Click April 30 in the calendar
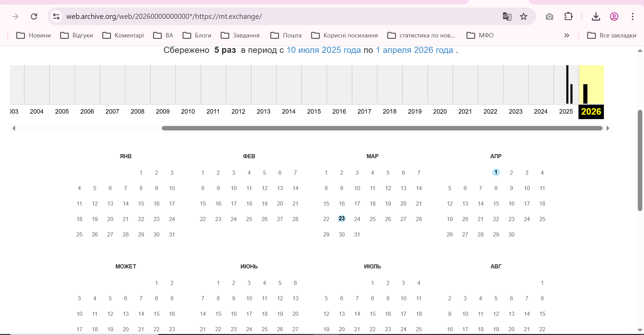Screen dimensions: 644x335 coord(511,235)
